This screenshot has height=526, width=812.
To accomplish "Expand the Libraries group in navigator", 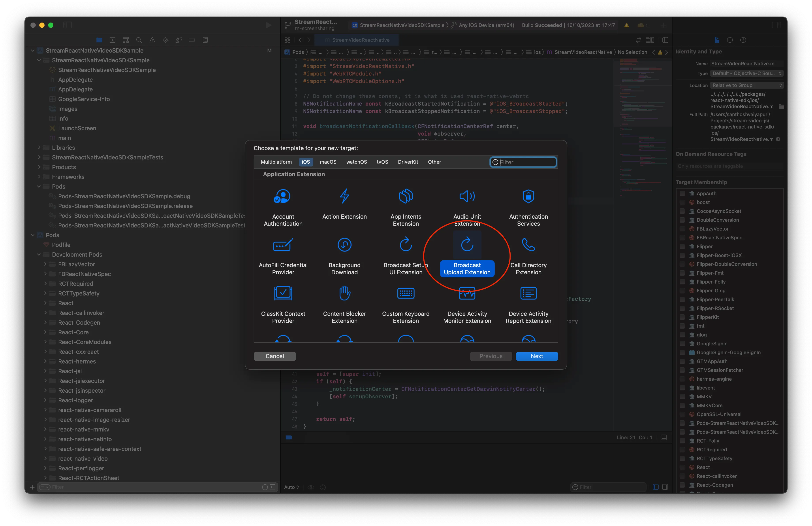I will tap(39, 148).
